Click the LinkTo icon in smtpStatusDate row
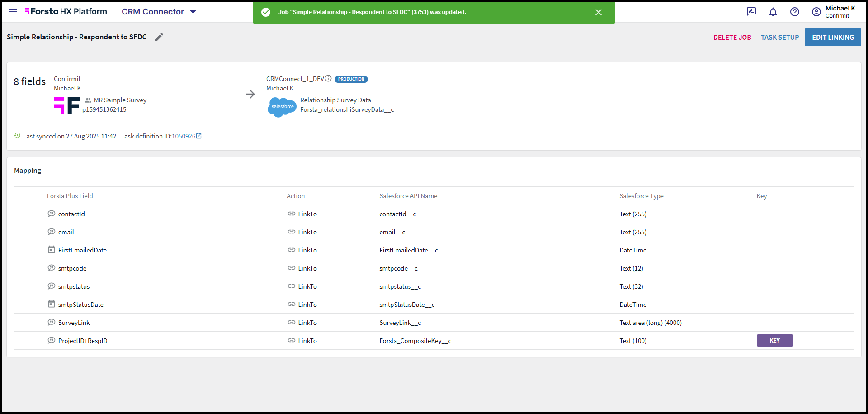The height and width of the screenshot is (414, 868). tap(292, 304)
